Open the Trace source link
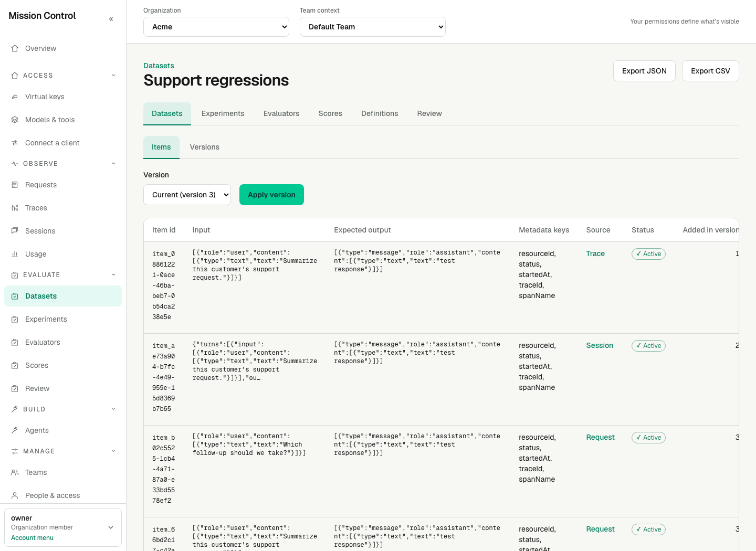The width and height of the screenshot is (756, 551). click(x=595, y=253)
